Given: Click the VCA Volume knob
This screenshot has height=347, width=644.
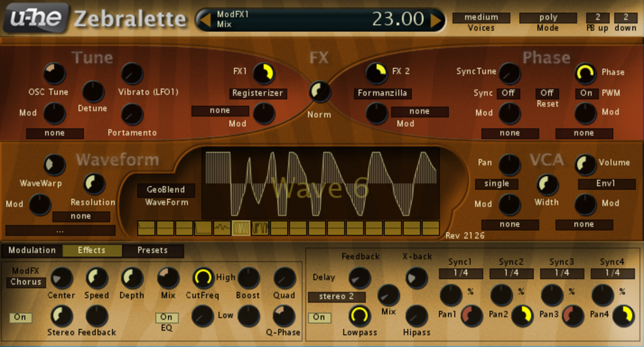Looking at the screenshot, I should 585,165.
